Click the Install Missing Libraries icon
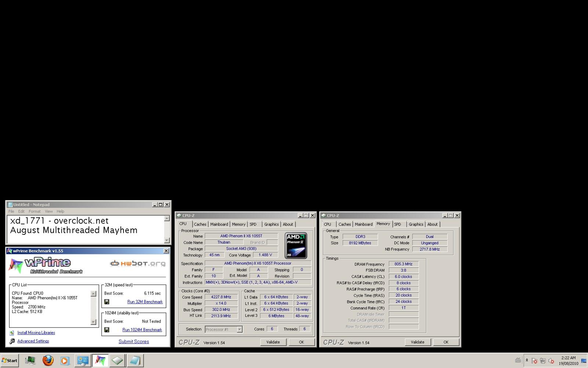Screen dimensions: 588x368 (x=12, y=333)
